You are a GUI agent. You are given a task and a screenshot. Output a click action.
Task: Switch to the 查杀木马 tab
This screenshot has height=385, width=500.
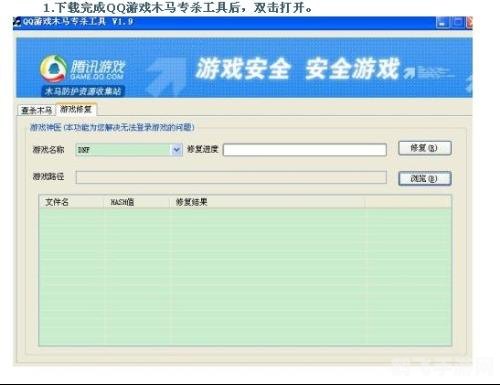tap(37, 110)
